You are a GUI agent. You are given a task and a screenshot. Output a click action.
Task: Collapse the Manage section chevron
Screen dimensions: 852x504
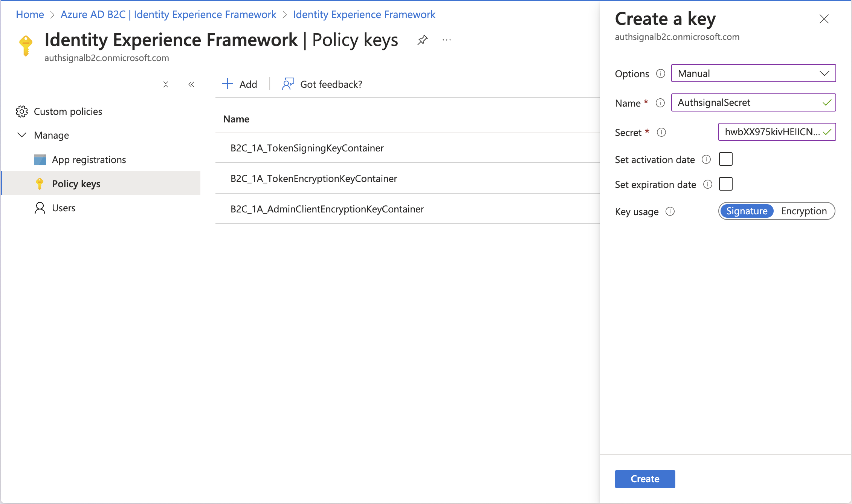[x=22, y=135]
